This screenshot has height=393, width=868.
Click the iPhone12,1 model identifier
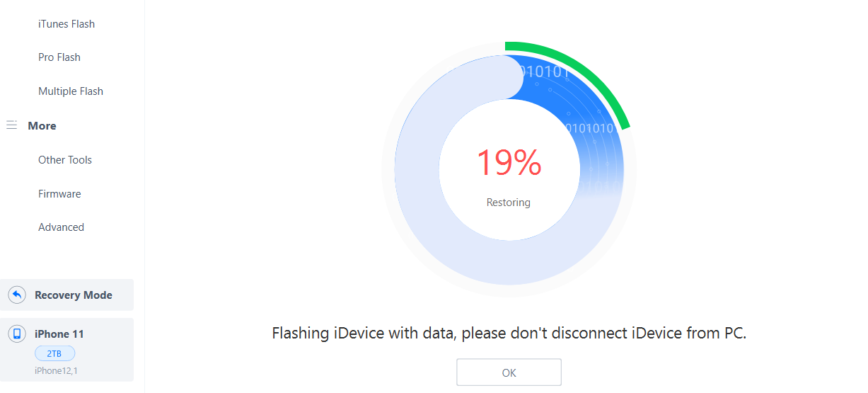click(56, 370)
